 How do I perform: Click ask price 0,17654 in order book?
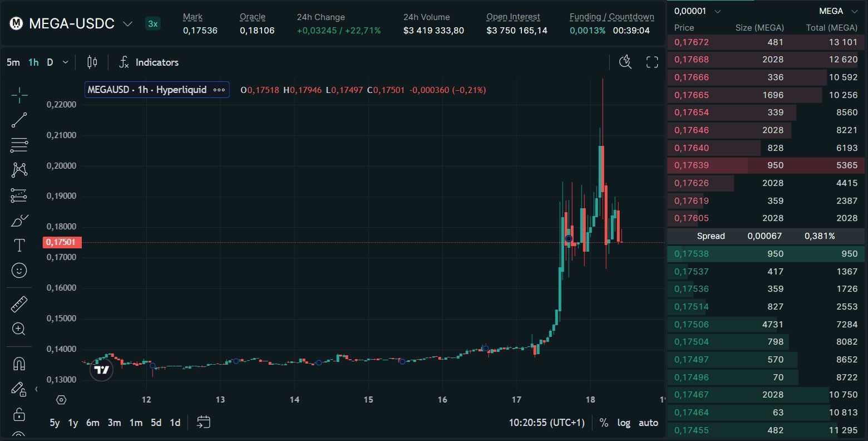point(692,112)
